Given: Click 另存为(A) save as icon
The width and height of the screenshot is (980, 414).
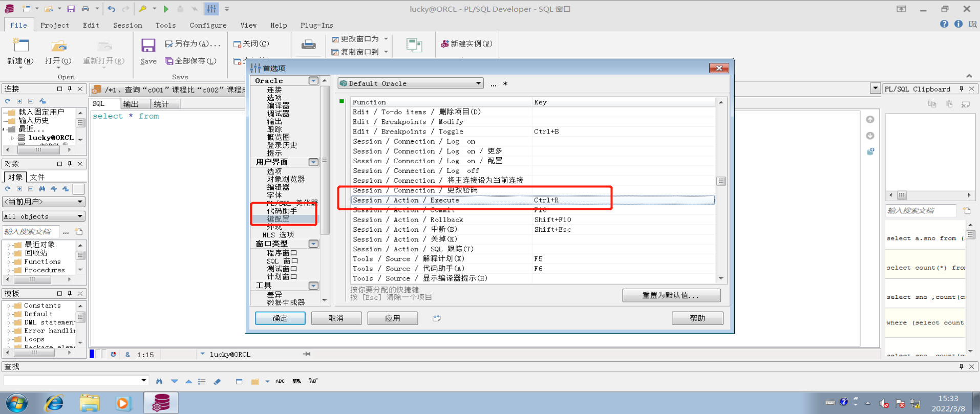Looking at the screenshot, I should [168, 44].
